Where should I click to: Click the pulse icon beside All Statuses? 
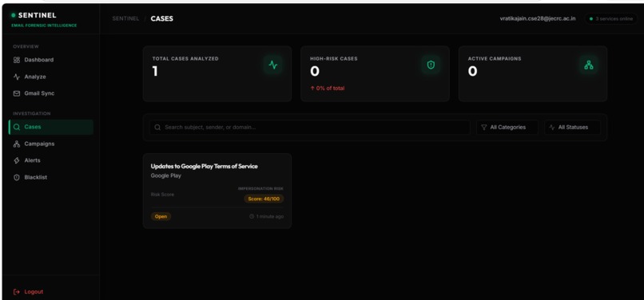pos(552,127)
